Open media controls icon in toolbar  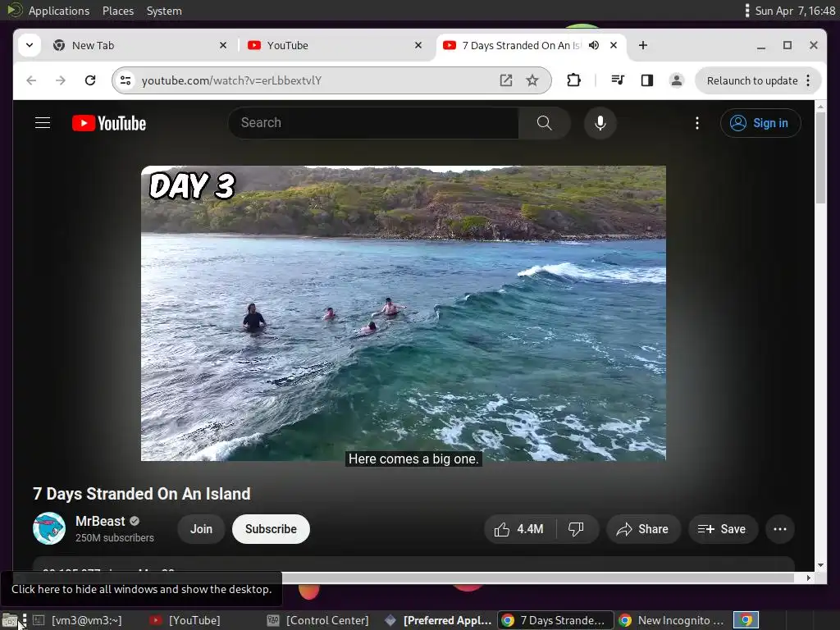point(618,80)
